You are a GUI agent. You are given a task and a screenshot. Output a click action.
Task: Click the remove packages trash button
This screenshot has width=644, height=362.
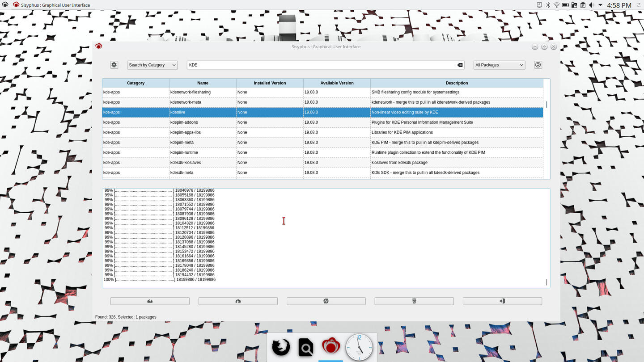click(414, 301)
